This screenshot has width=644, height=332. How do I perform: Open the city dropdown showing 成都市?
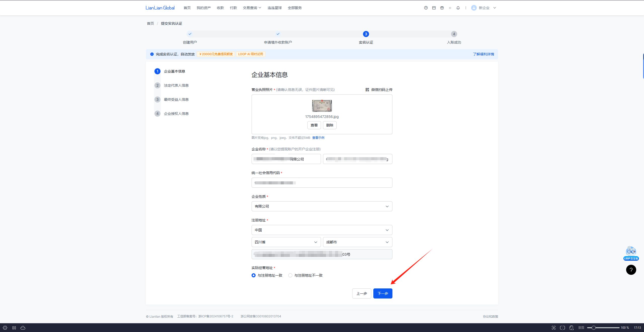click(x=357, y=242)
